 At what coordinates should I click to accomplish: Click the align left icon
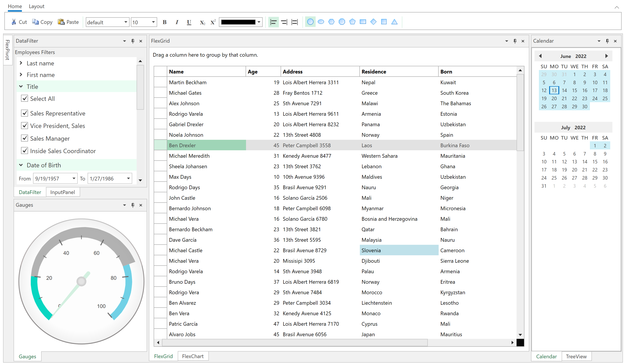coord(273,22)
